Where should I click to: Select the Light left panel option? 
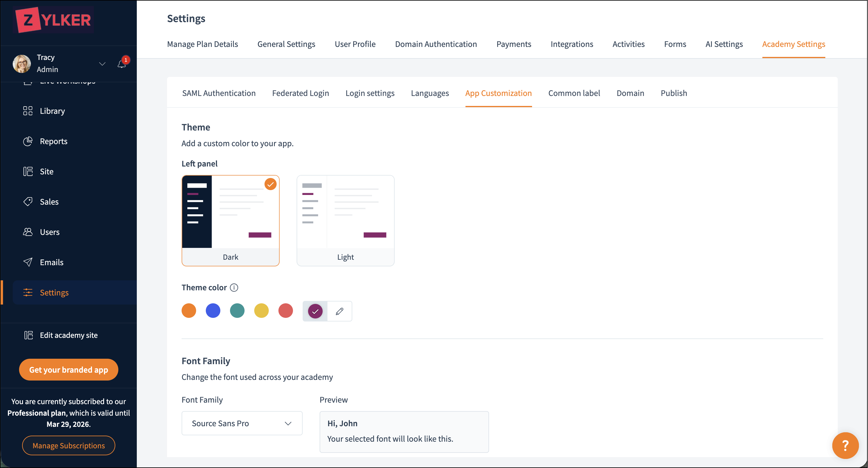point(345,220)
